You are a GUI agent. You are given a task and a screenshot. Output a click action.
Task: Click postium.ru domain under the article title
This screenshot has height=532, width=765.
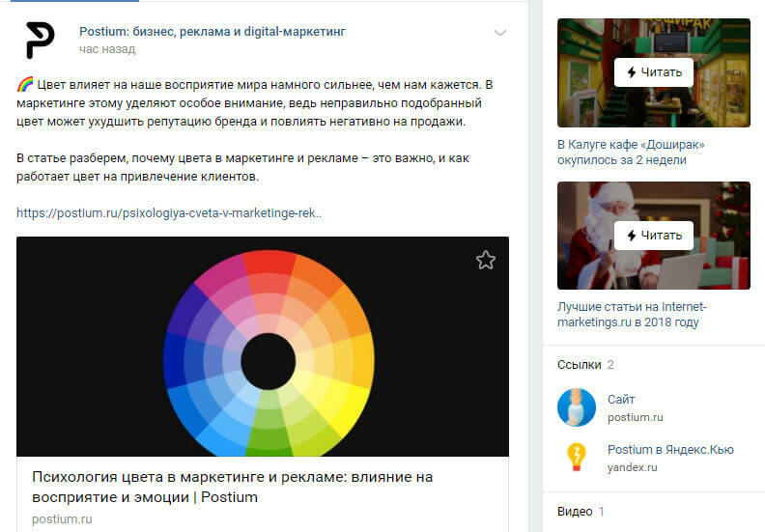pos(62,519)
